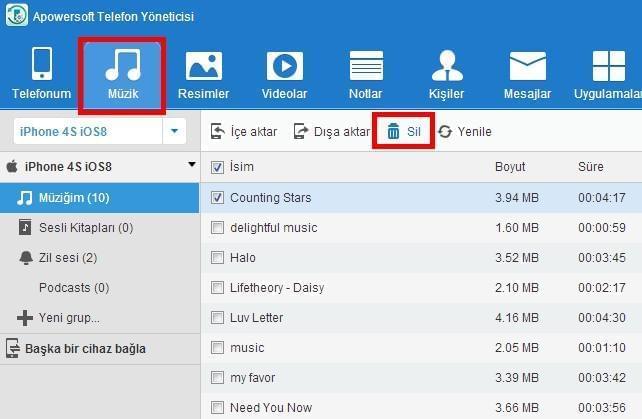Click the 3.94 MB size value

(x=517, y=197)
